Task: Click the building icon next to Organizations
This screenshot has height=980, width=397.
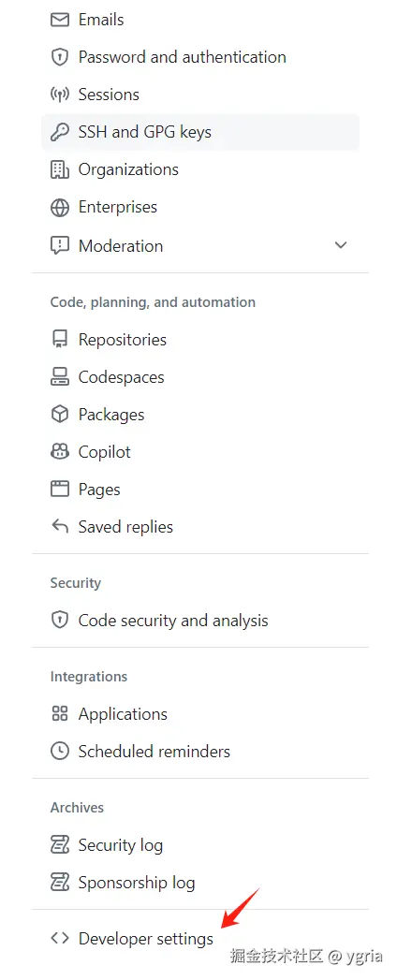Action: pos(59,170)
